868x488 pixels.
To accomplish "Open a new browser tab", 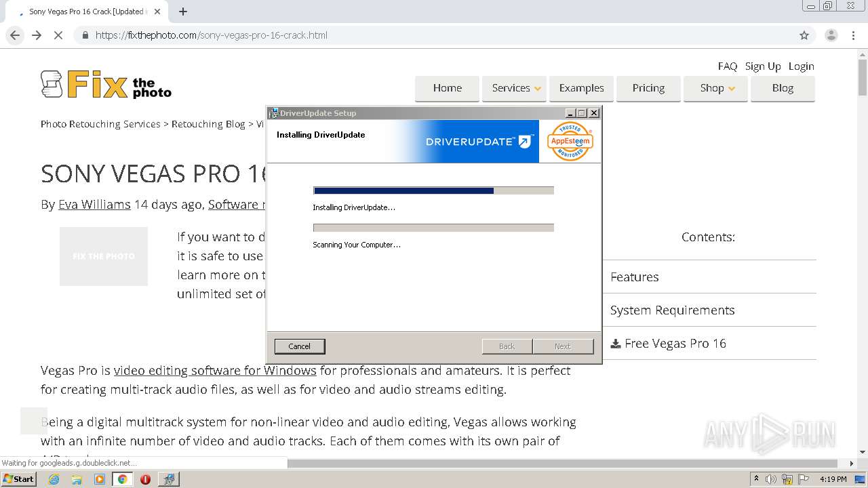I will (x=182, y=12).
